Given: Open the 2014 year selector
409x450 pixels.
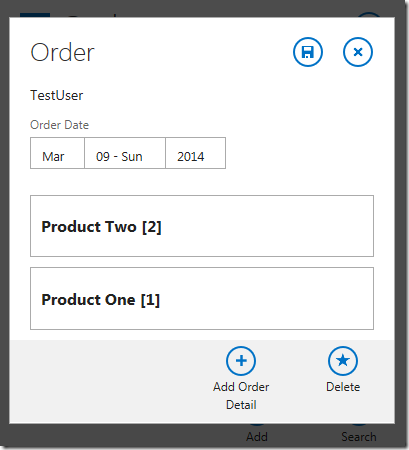Looking at the screenshot, I should point(196,153).
